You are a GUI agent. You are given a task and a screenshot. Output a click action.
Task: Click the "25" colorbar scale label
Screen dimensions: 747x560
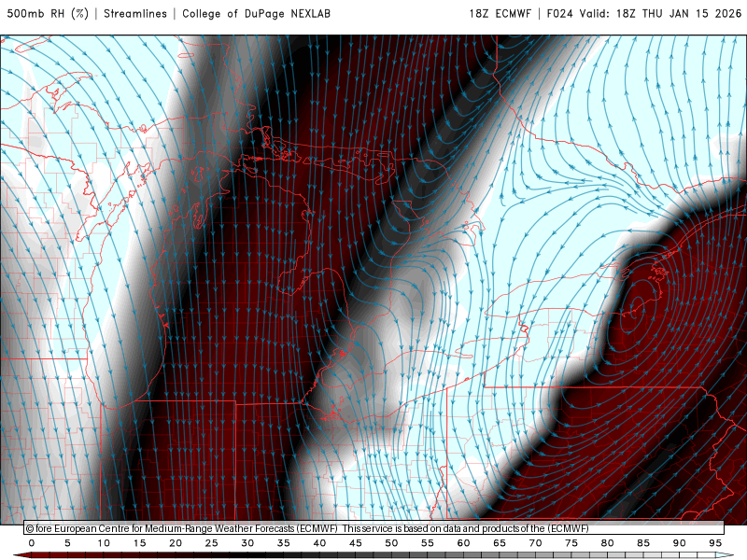click(212, 543)
